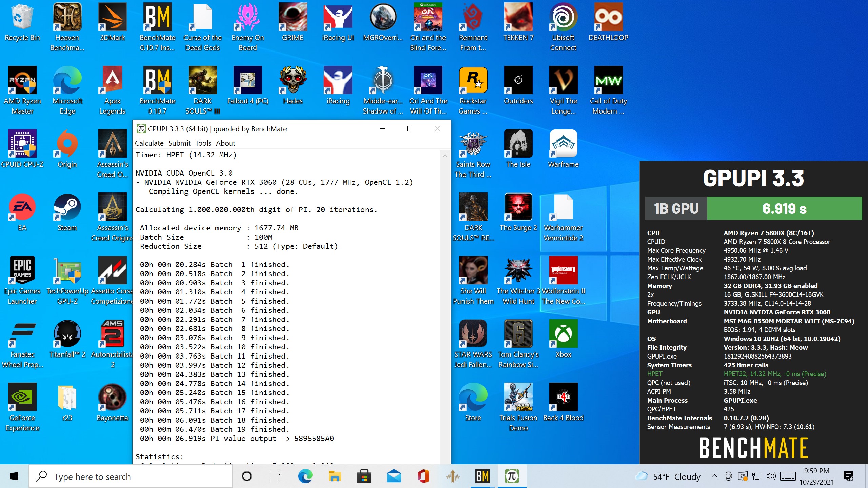Select the Trials Fusion Demo icon
The height and width of the screenshot is (488, 868).
coord(518,407)
